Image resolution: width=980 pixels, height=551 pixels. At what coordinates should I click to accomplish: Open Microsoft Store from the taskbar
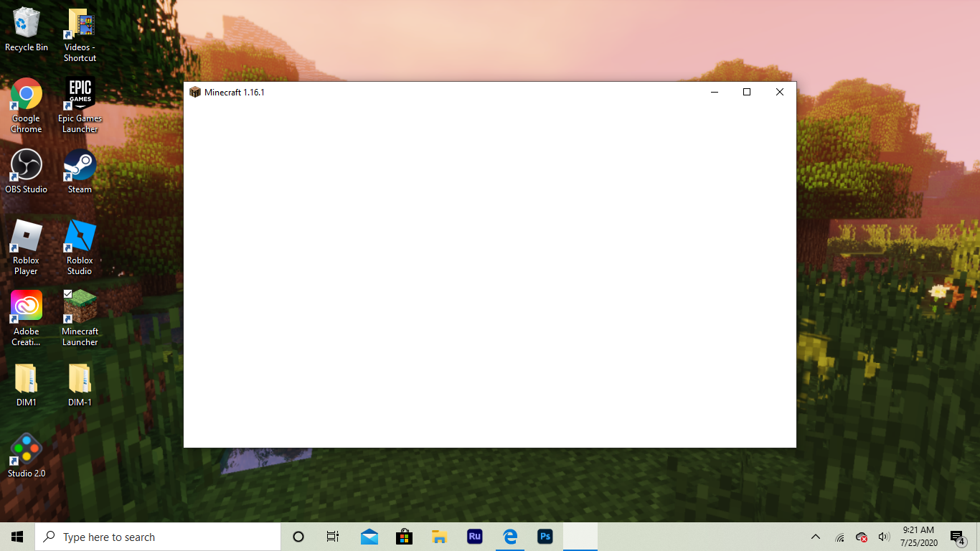(x=405, y=537)
